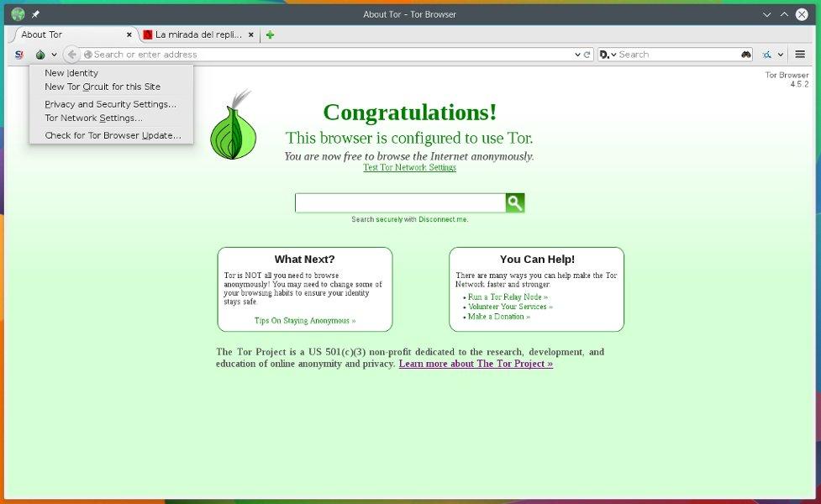Click the binoculars search icon

click(746, 55)
